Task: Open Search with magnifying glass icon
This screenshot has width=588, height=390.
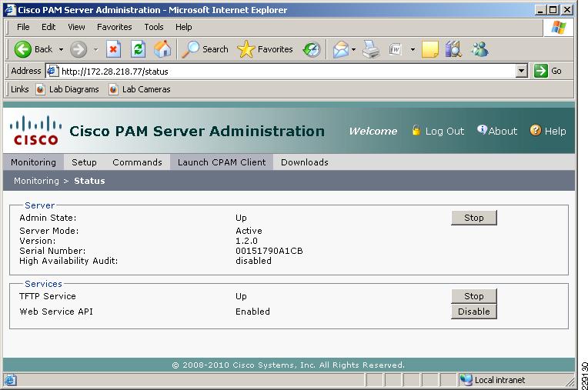Action: pos(191,49)
